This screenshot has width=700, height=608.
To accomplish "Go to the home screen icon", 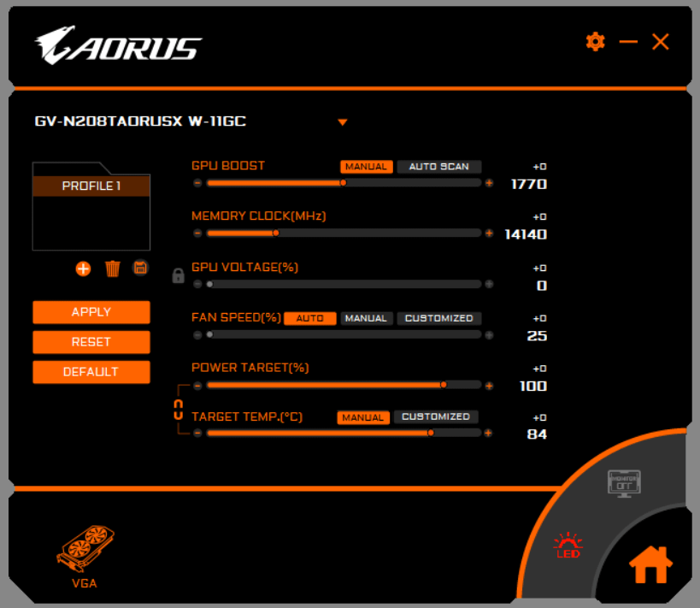I will pyautogui.click(x=650, y=564).
